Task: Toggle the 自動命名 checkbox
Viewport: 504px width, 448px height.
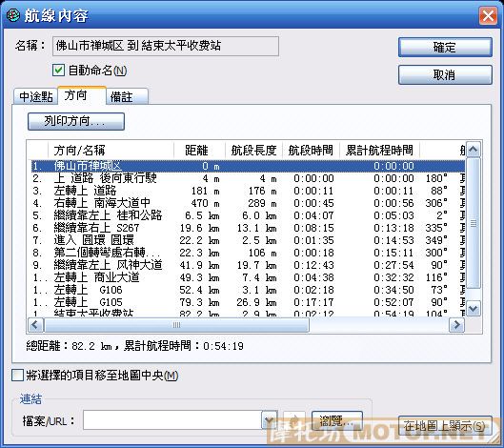Action: (x=58, y=71)
